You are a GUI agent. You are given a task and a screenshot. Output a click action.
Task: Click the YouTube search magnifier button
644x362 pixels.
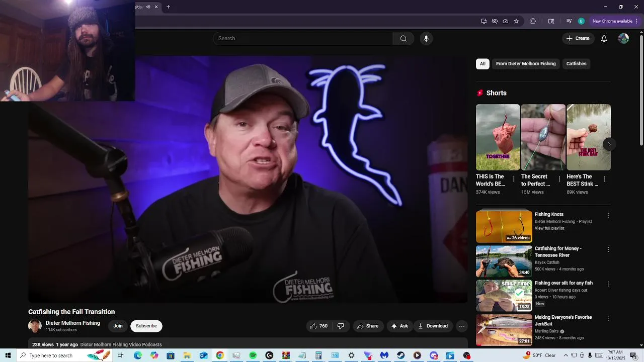click(403, 39)
